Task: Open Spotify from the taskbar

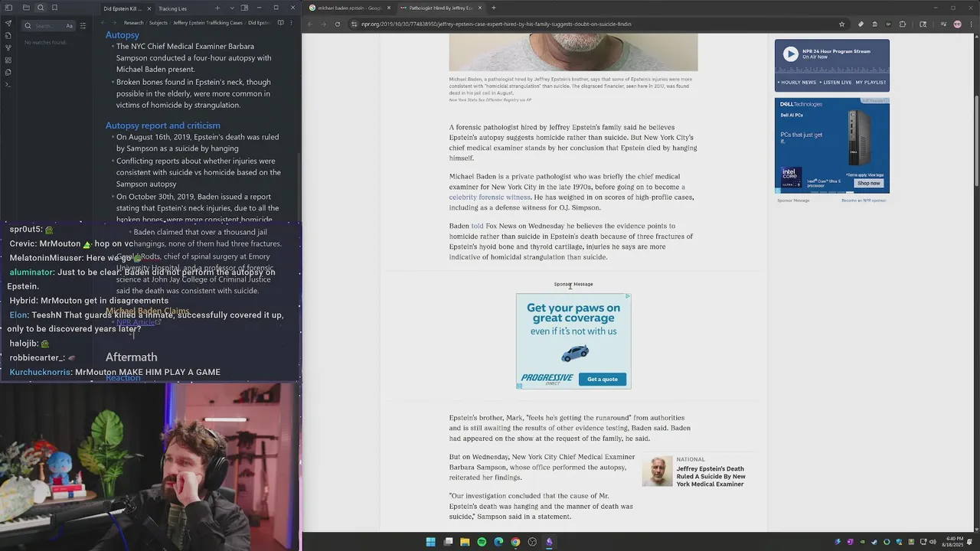Action: pos(482,542)
